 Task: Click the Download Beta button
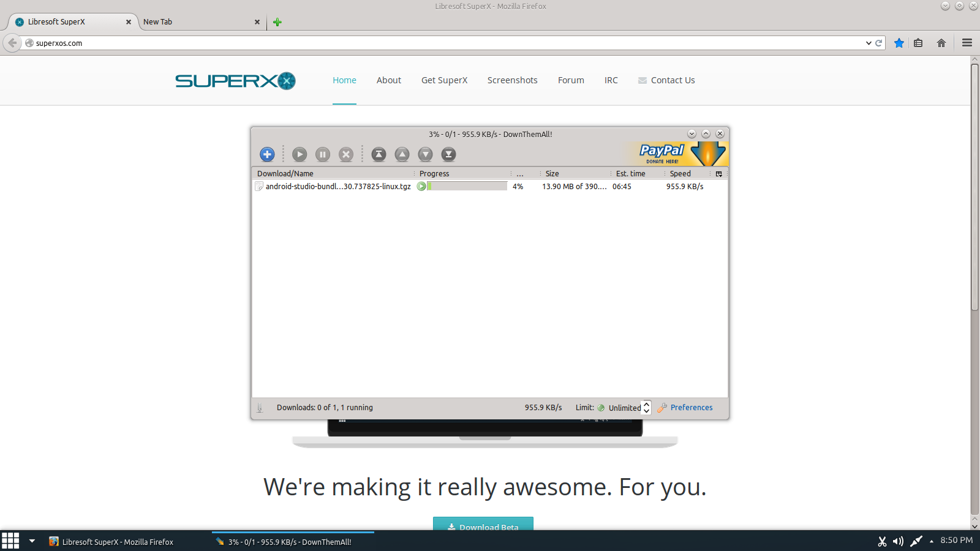point(483,525)
